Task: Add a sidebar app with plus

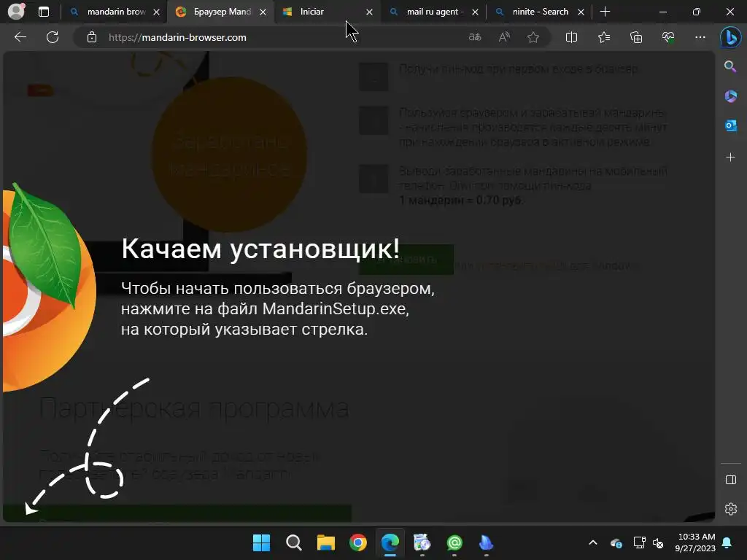Action: click(730, 157)
